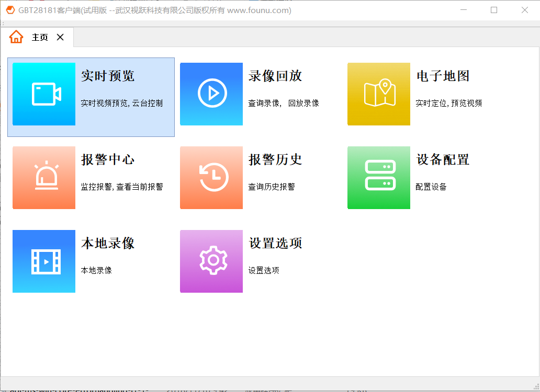Click the yellow map pin icon

(x=379, y=94)
